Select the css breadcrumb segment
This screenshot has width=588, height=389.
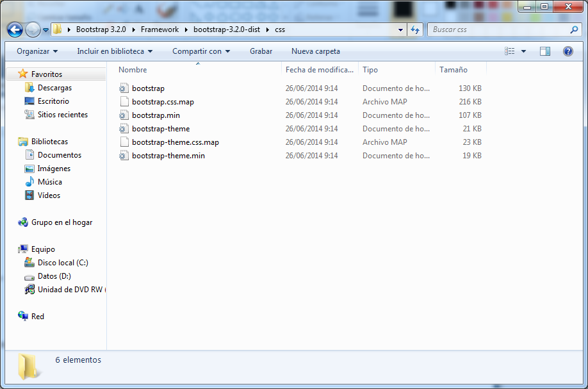pyautogui.click(x=280, y=29)
